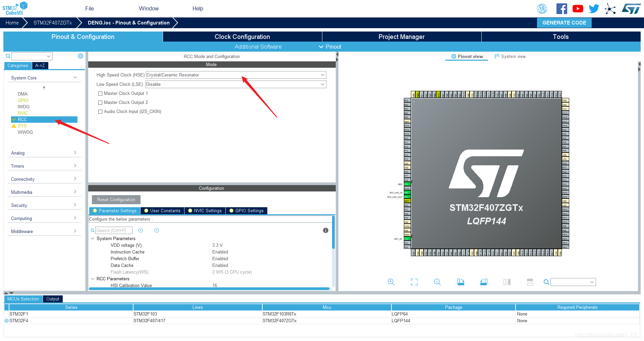This screenshot has width=644, height=341.
Task: Collapse the RCC Parameters group
Action: pos(93,279)
